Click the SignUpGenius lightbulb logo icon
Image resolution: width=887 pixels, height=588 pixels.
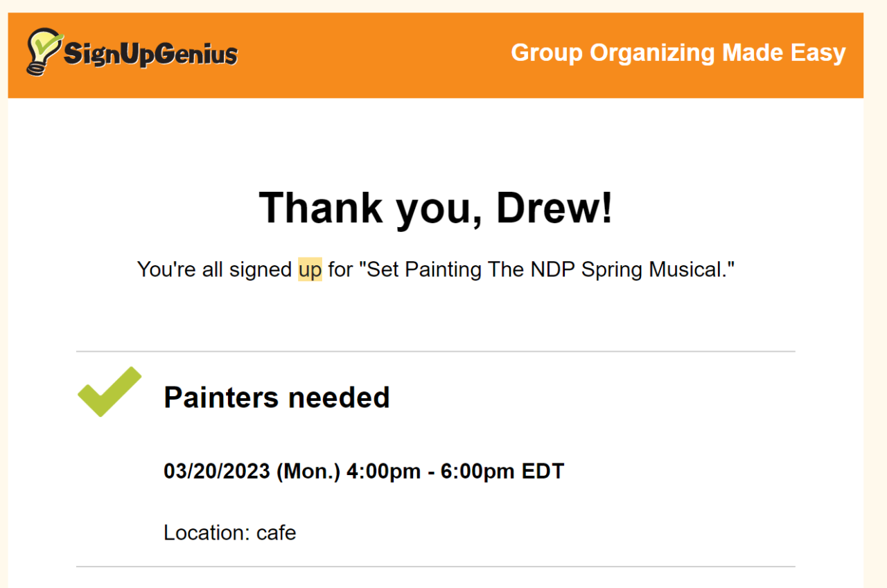[x=43, y=51]
